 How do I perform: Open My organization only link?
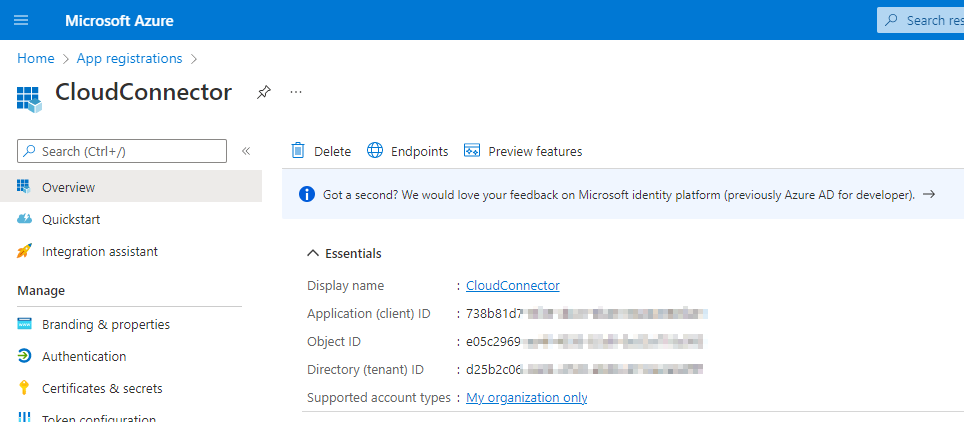(x=526, y=397)
